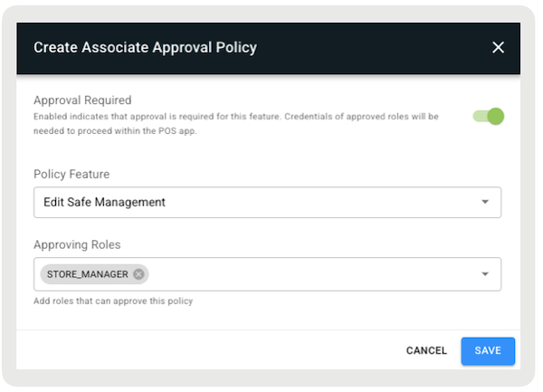Screen dimensions: 543x392
Task: Save the approval policy
Action: (488, 350)
